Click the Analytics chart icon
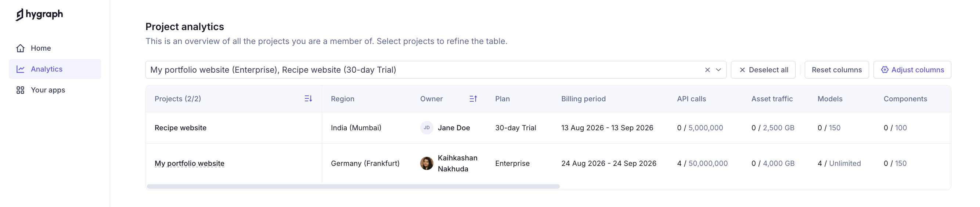Screen dimensions: 980x207 [x=21, y=69]
